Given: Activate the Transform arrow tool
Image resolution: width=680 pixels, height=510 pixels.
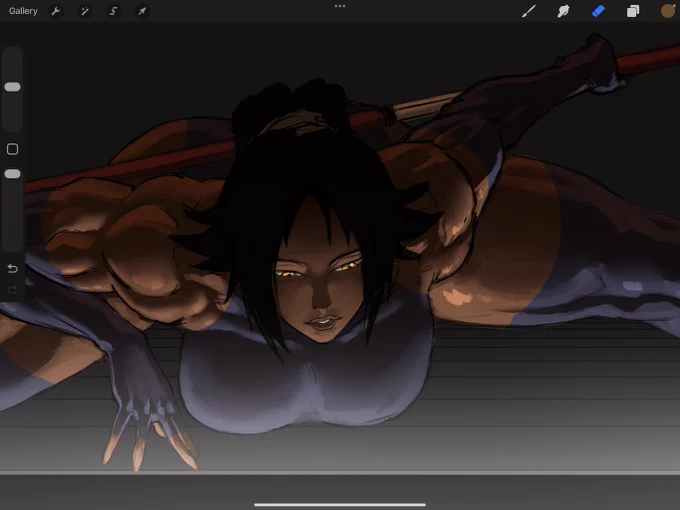Looking at the screenshot, I should point(142,11).
